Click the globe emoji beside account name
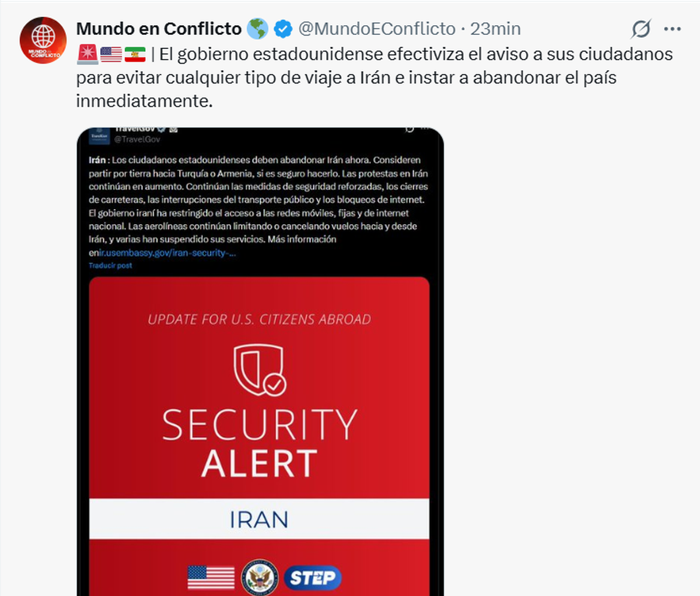 tap(257, 29)
